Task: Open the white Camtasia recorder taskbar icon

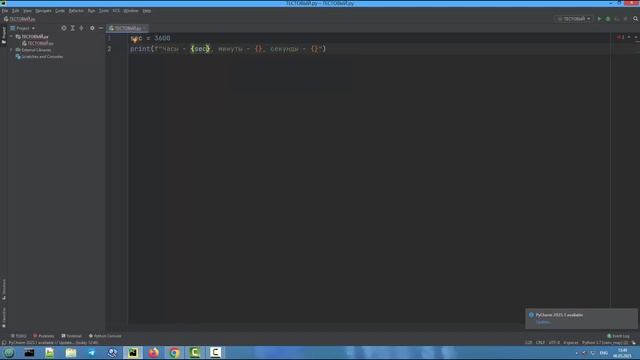Action: pyautogui.click(x=216, y=353)
